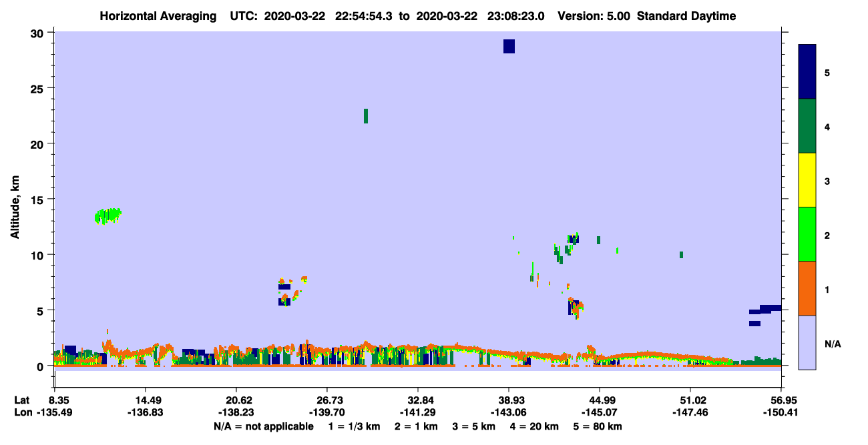Image resolution: width=868 pixels, height=445 pixels.
Task: Click longitude value -136.83
Action: 146,412
